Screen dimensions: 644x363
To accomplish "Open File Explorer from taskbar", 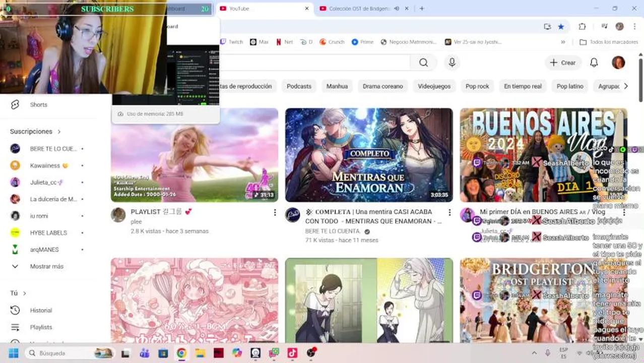I will click(x=200, y=353).
